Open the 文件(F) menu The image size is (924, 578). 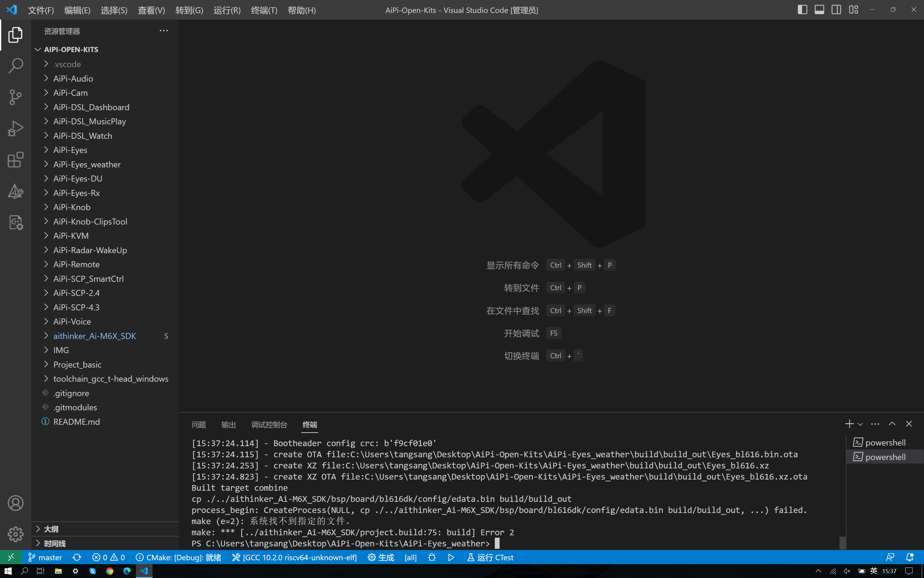click(41, 10)
